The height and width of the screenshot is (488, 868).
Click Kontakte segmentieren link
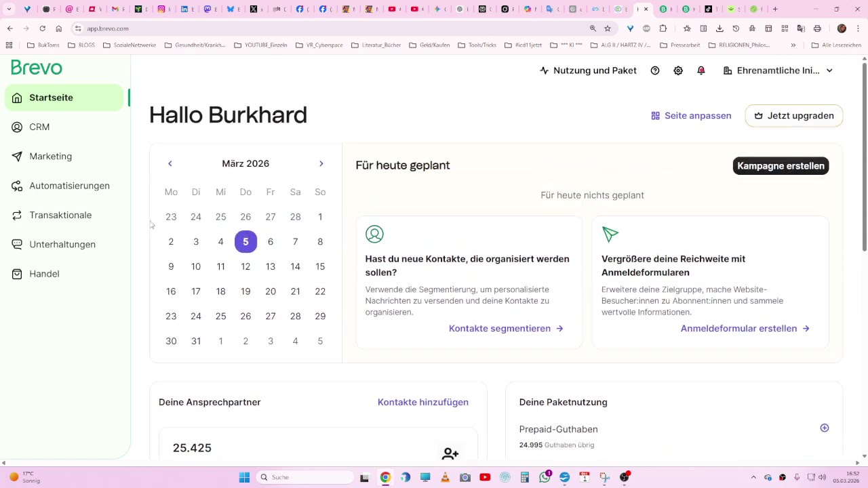coord(506,329)
